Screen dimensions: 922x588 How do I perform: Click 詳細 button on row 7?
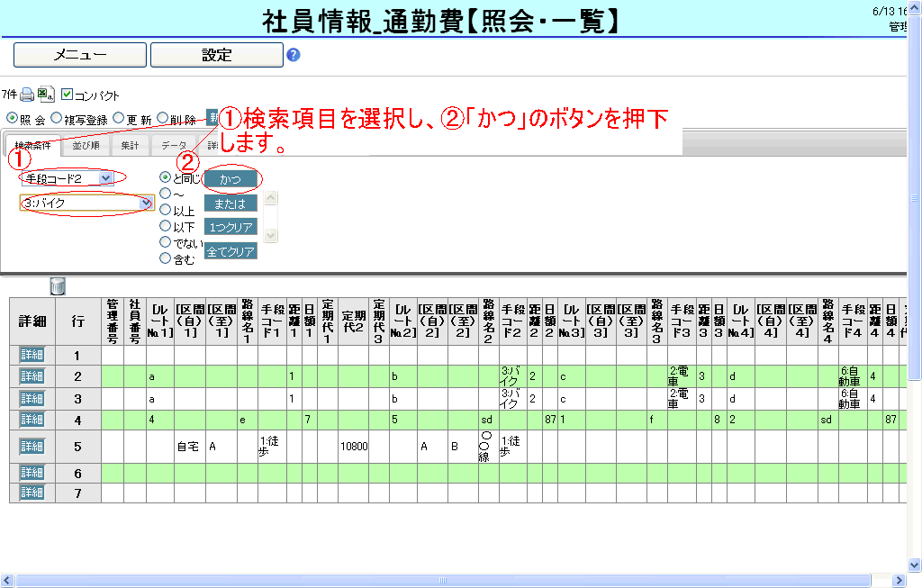tap(32, 493)
